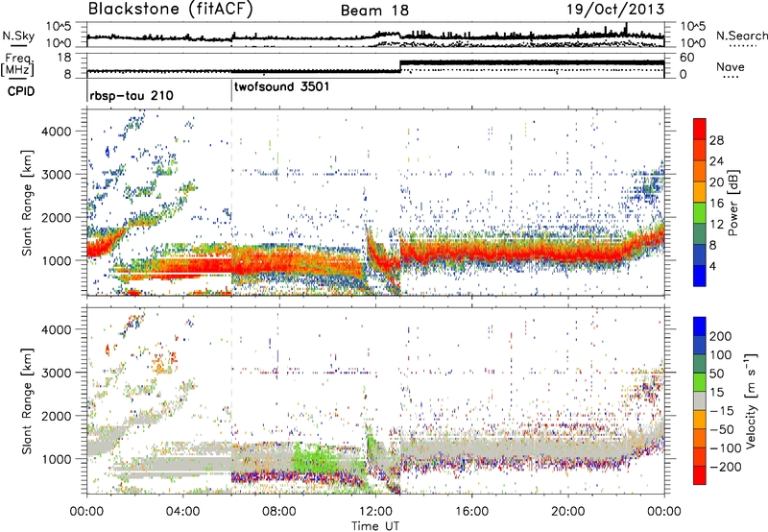768x532 pixels.
Task: Click the '20:00' time axis tick
Action: pos(567,512)
